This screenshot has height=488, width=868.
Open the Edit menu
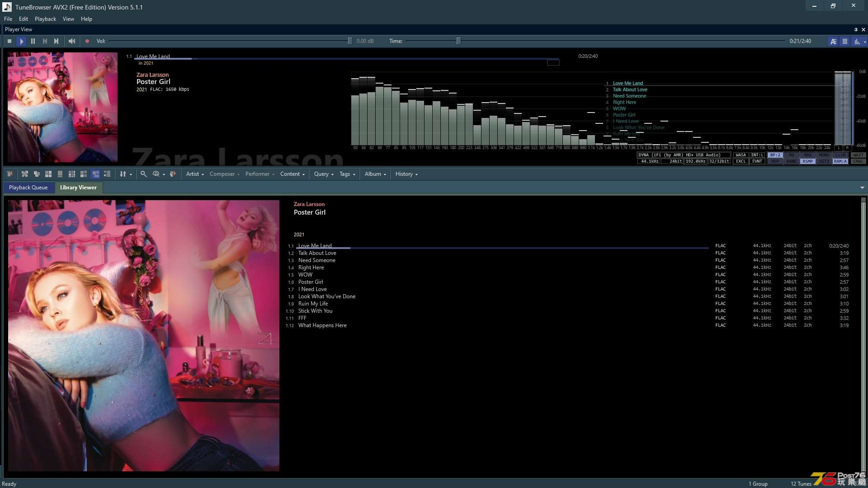coord(24,19)
